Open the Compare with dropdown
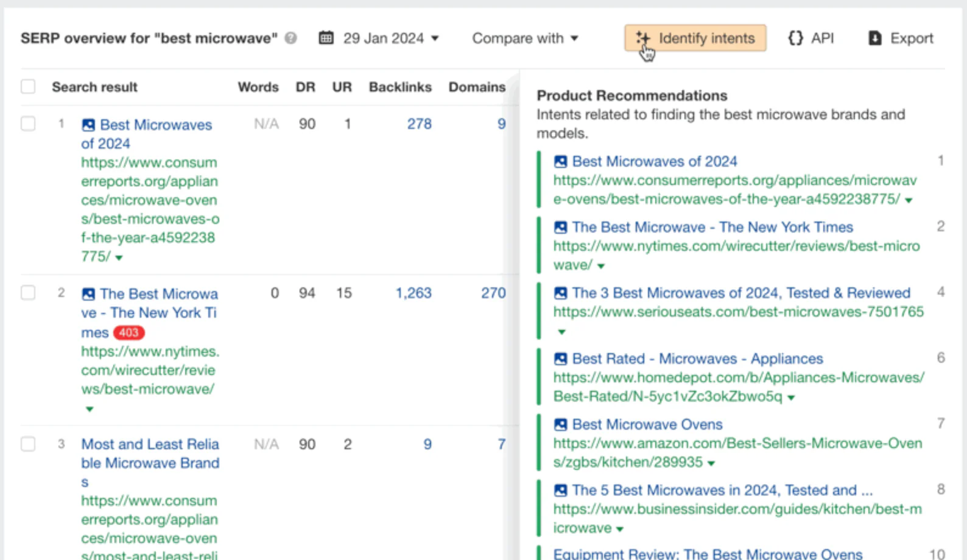 coord(524,38)
